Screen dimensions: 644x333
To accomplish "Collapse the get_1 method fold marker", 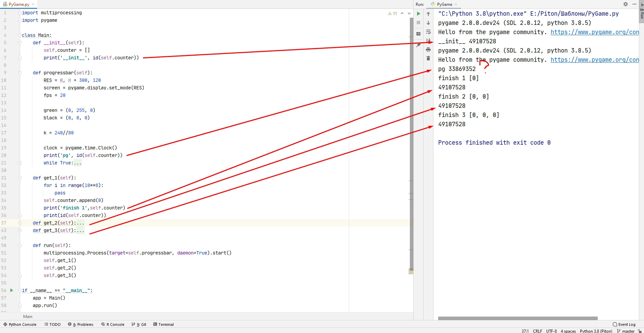I will (20, 178).
